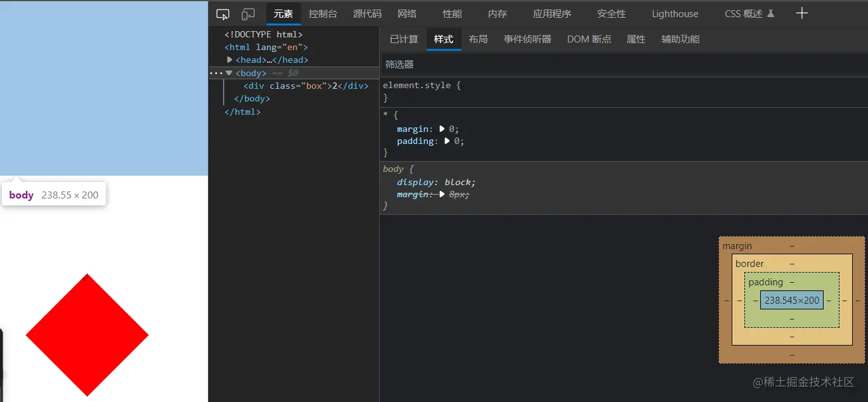Click the element.style rule block
Viewport: 868px width, 402px height.
pos(624,91)
